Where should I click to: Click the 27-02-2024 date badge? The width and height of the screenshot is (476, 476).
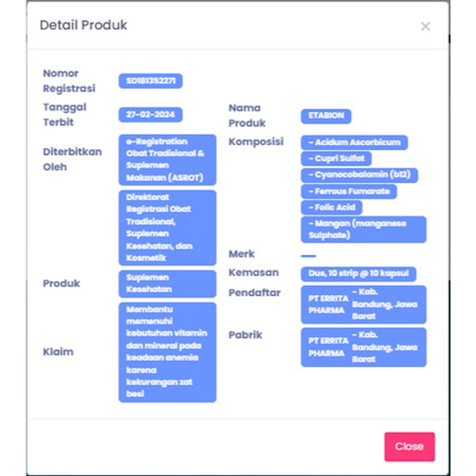151,115
